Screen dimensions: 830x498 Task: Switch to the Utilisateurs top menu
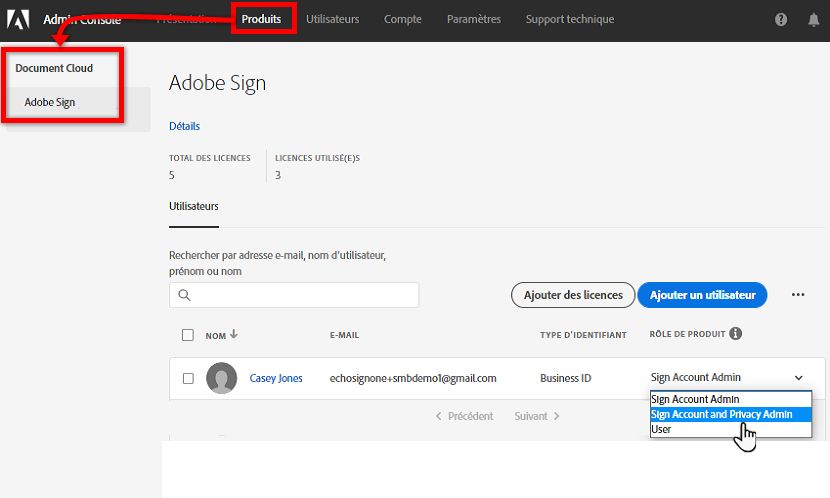pos(333,19)
